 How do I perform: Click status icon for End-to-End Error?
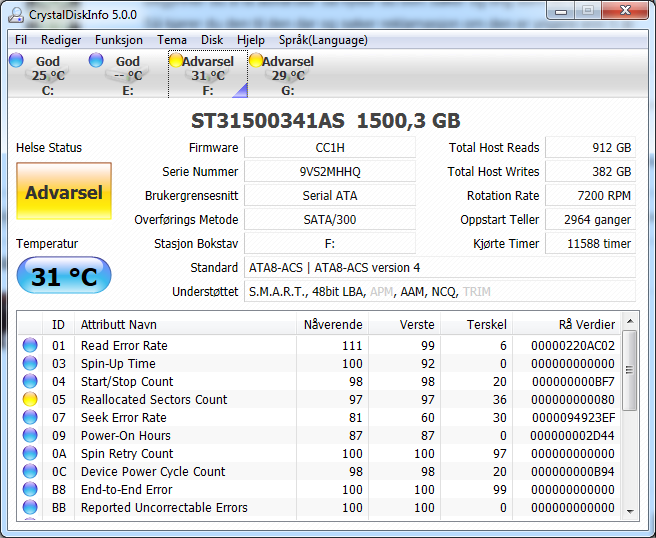pos(30,489)
